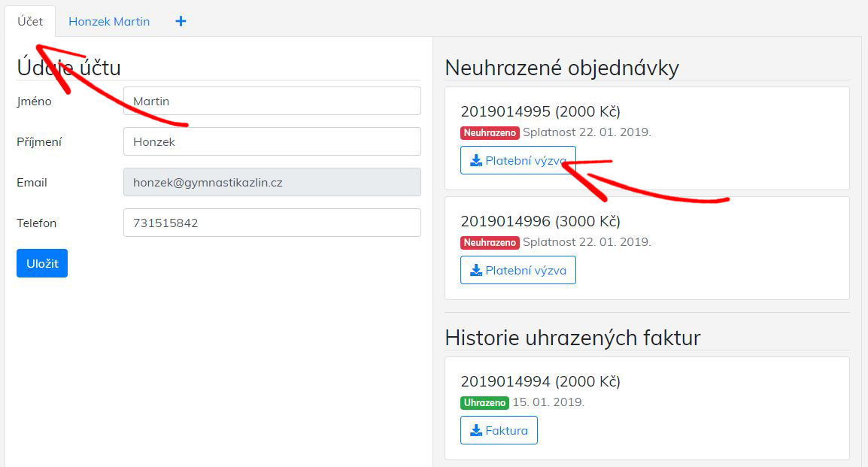This screenshot has height=467, width=868.
Task: Download Platební výzva text for order 2019014995
Action: (x=526, y=160)
